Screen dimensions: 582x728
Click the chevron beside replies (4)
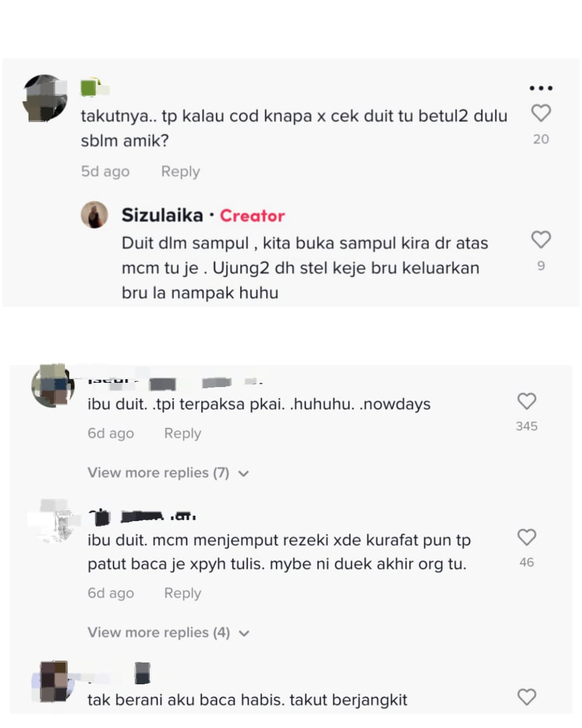click(244, 633)
